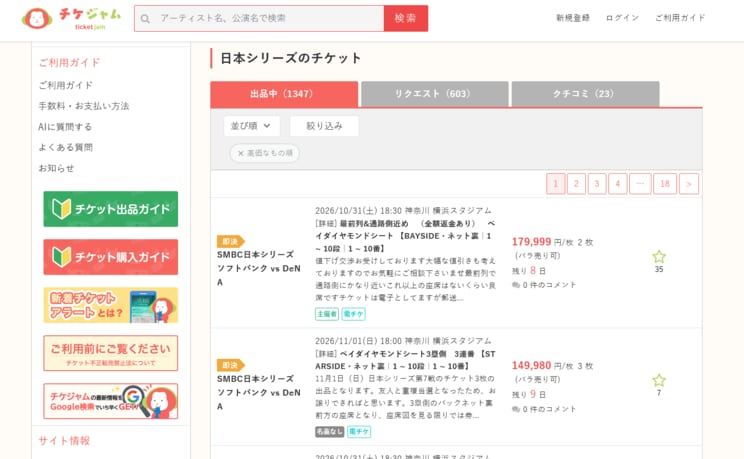Switch to クチコミ (23) tab

[585, 94]
